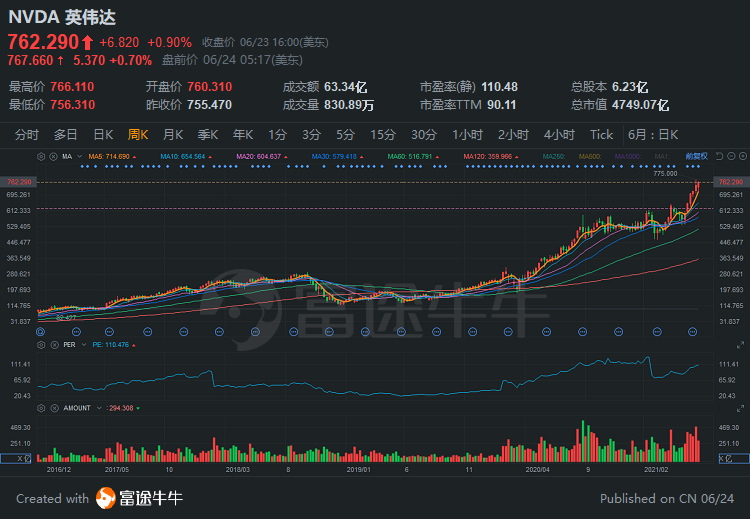
Task: Remove the PER indicator with its X icon
Action: point(55,345)
